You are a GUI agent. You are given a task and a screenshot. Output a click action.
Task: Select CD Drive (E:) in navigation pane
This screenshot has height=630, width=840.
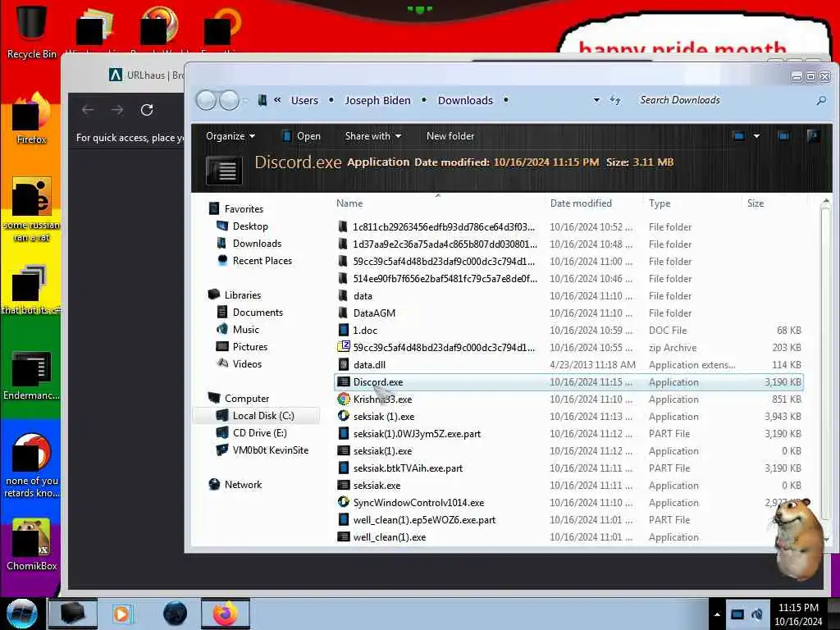[260, 433]
